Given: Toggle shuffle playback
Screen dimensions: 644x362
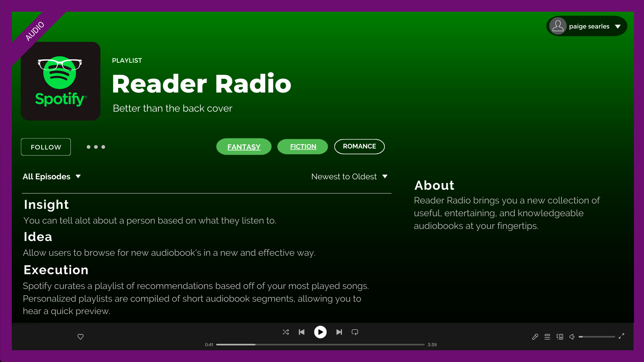Looking at the screenshot, I should 286,332.
